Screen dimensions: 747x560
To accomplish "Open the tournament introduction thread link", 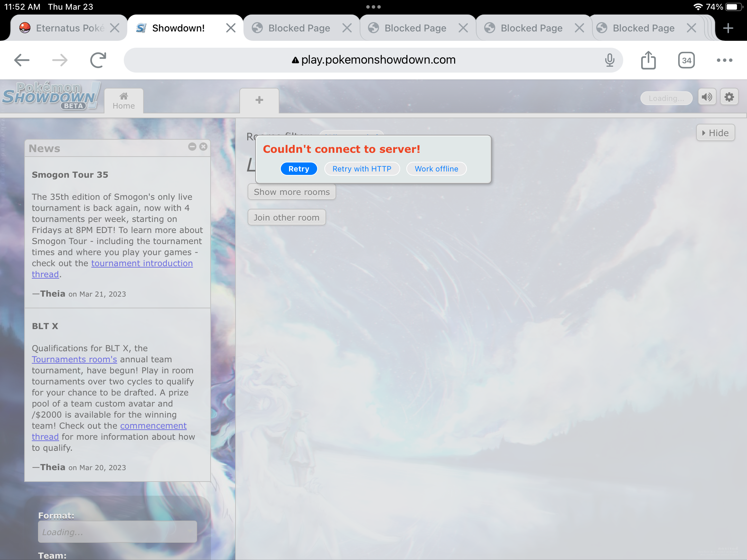I will pyautogui.click(x=142, y=263).
